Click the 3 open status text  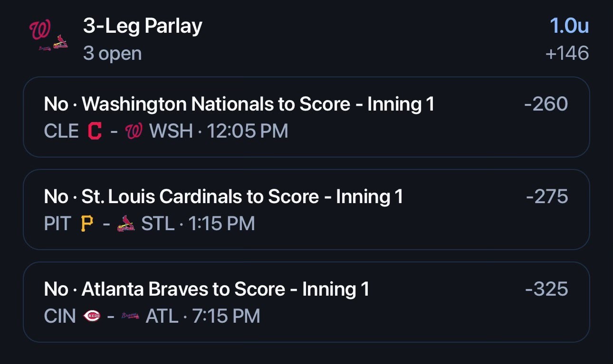[x=112, y=54]
